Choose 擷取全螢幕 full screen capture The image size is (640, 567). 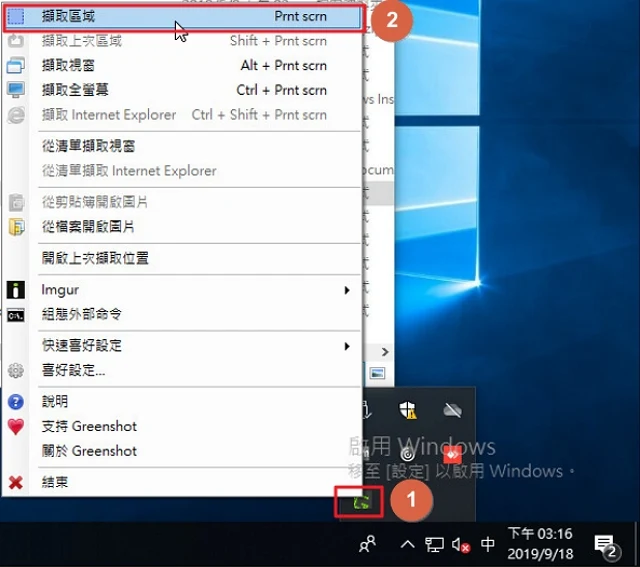pyautogui.click(x=182, y=90)
